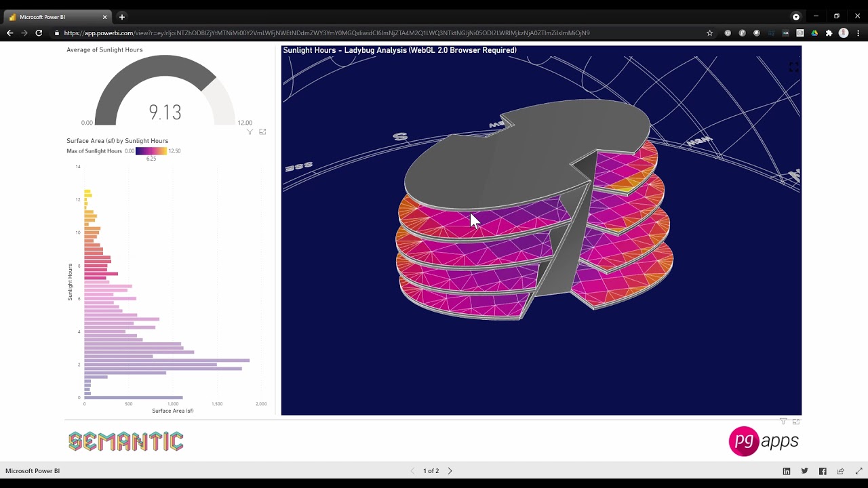Click the filter icon under the 3D visual
This screenshot has width=868, height=488.
coord(783,421)
